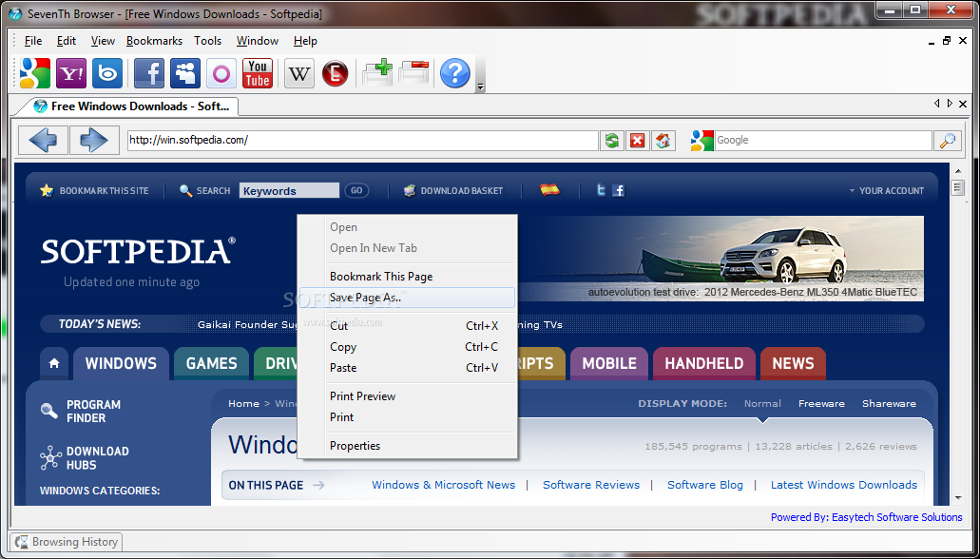980x559 pixels.
Task: Refresh the page with the green arrows icon
Action: (x=612, y=140)
